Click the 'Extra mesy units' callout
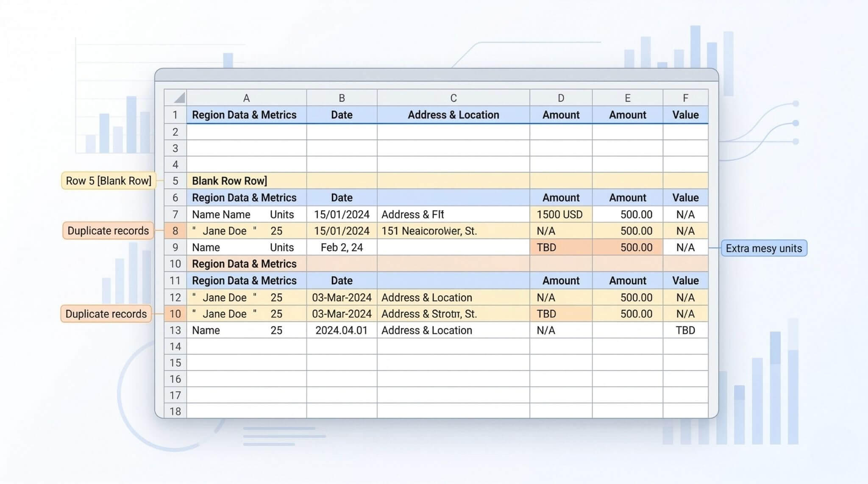Screen dimensions: 868x484 click(x=763, y=248)
